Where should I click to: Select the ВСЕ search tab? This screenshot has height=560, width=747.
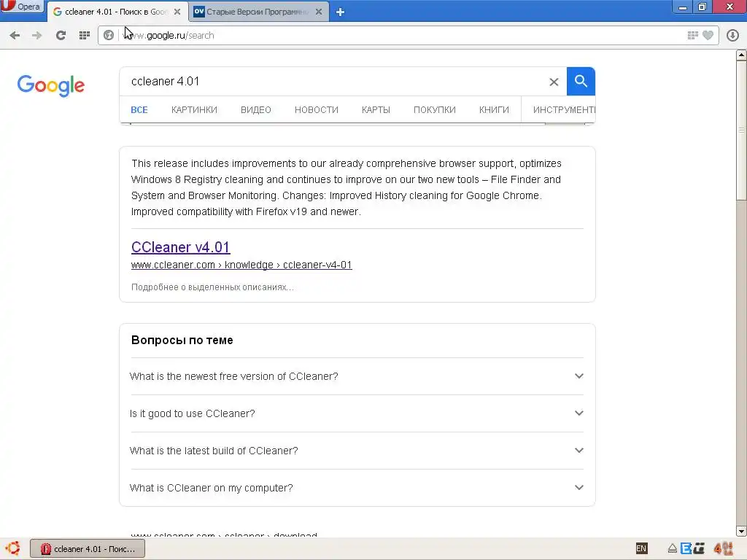(139, 110)
